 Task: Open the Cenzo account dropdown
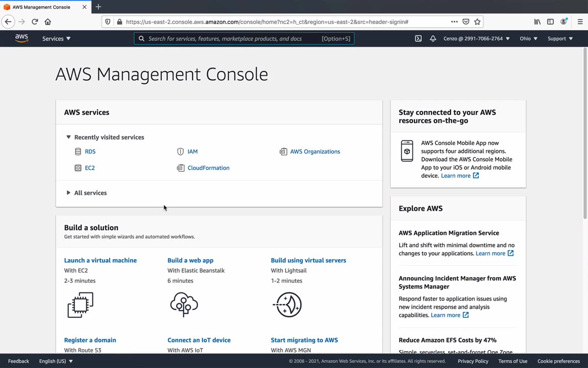(476, 39)
